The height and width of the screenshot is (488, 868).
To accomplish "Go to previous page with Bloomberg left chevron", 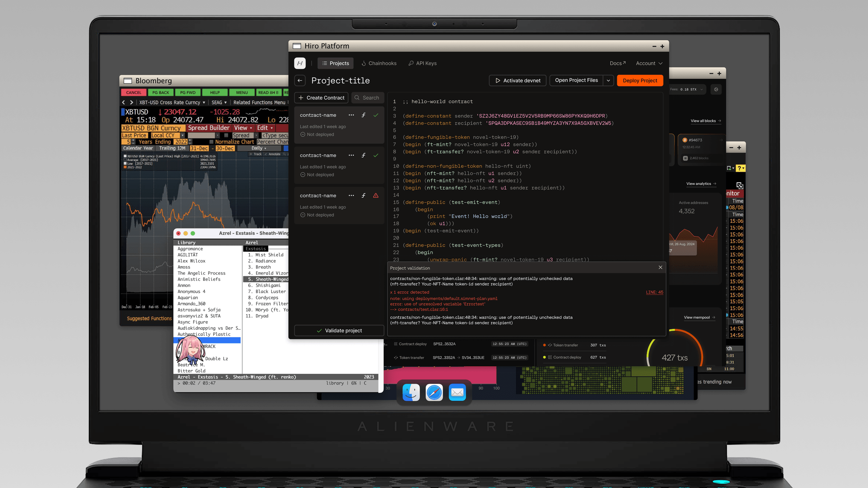I will [x=124, y=103].
